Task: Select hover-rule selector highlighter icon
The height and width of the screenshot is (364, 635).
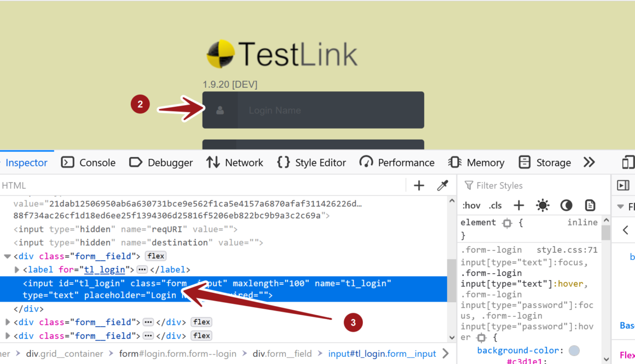Action: (x=481, y=338)
